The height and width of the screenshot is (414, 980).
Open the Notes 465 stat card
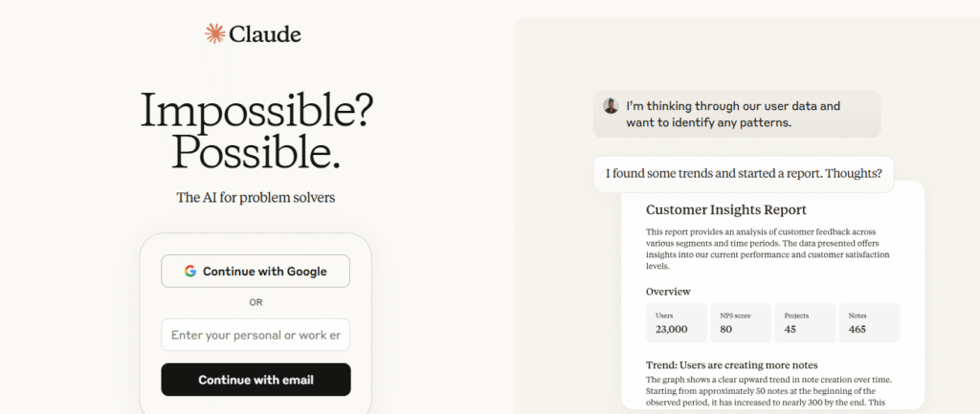(868, 323)
